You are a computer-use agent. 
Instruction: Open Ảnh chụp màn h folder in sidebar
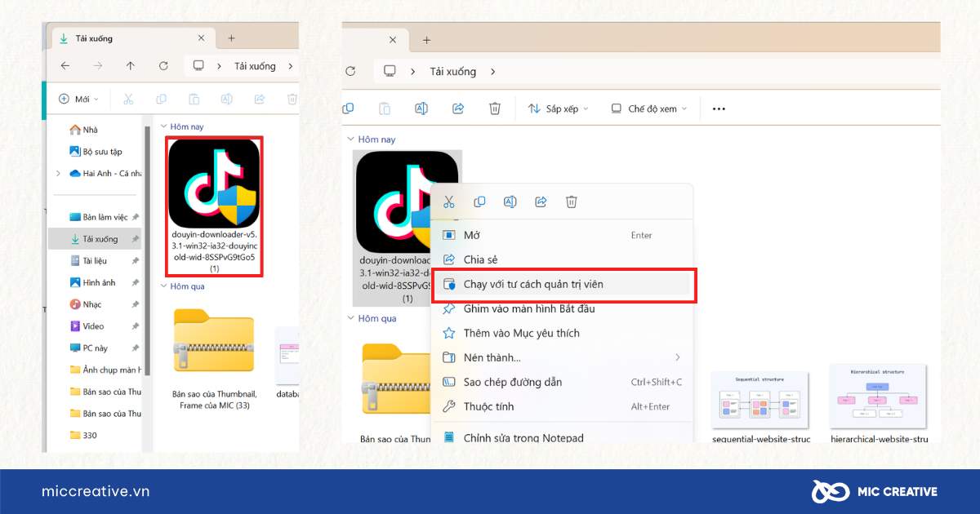click(105, 370)
